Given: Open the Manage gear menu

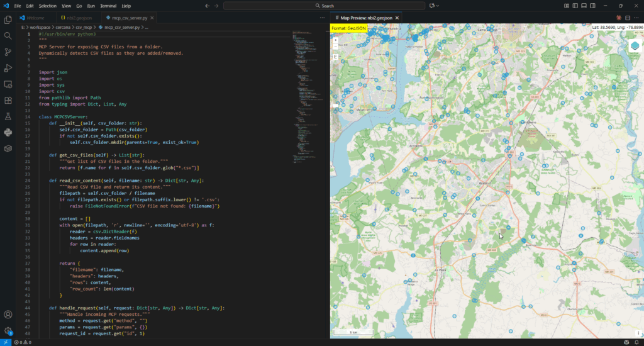Looking at the screenshot, I should 8,331.
